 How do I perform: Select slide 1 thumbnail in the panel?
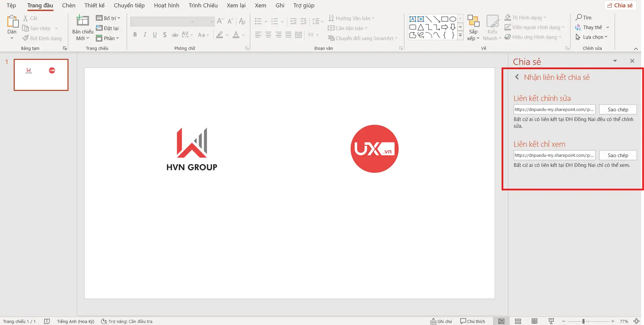coord(41,75)
